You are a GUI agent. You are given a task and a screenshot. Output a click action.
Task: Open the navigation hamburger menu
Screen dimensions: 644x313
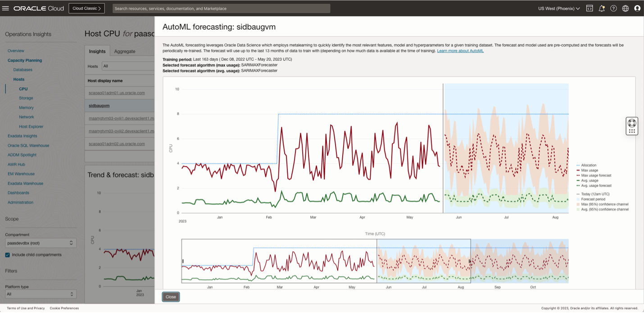pos(6,8)
